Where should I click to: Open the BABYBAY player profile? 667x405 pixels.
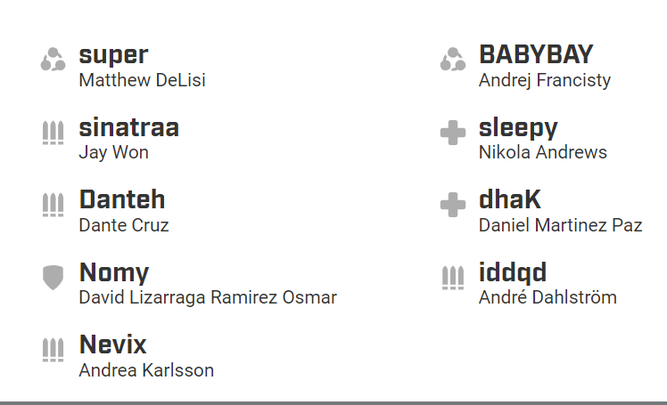pos(536,54)
